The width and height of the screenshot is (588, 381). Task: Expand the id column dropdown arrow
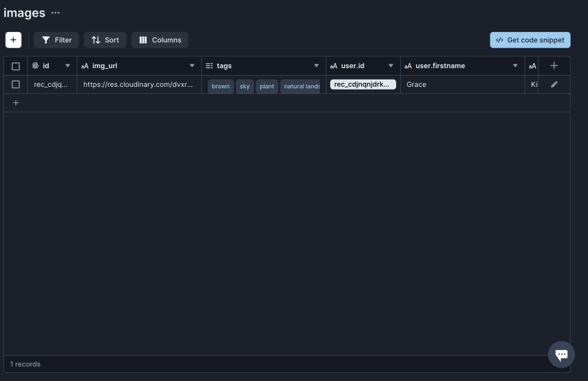[x=67, y=66]
